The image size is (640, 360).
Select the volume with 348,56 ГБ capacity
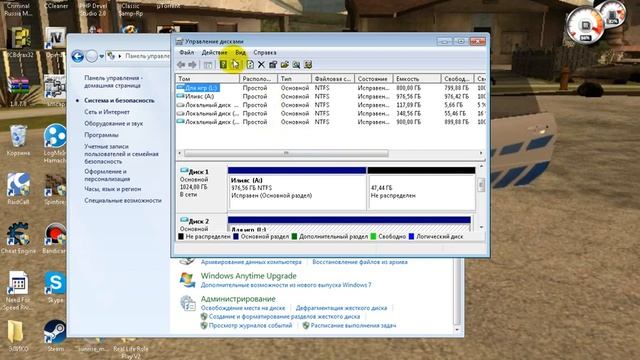tap(331, 113)
